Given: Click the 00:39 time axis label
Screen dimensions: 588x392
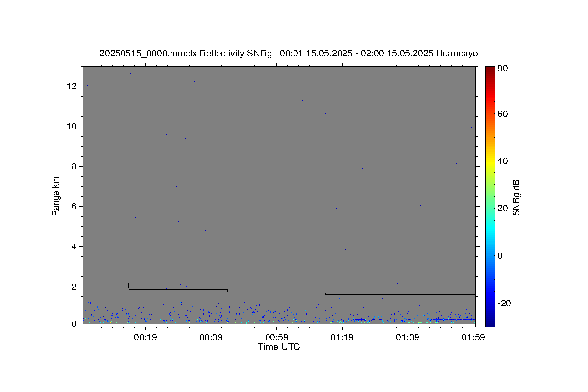Looking at the screenshot, I should coord(211,337).
